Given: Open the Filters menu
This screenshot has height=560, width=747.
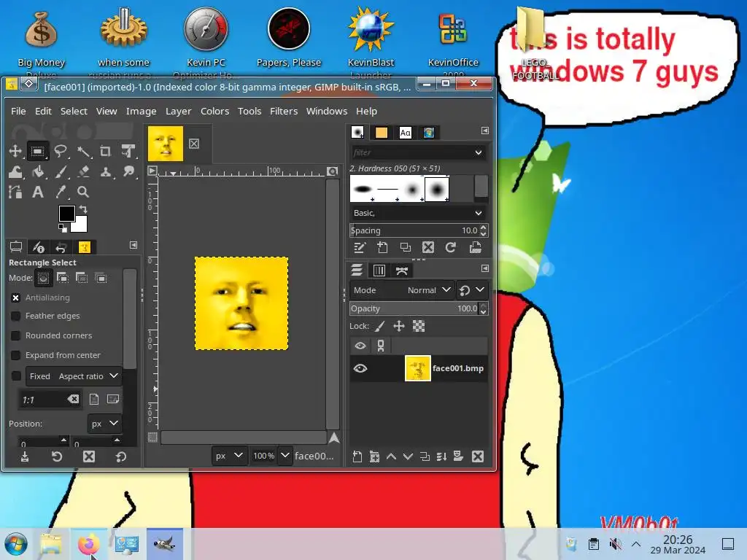Looking at the screenshot, I should tap(284, 111).
